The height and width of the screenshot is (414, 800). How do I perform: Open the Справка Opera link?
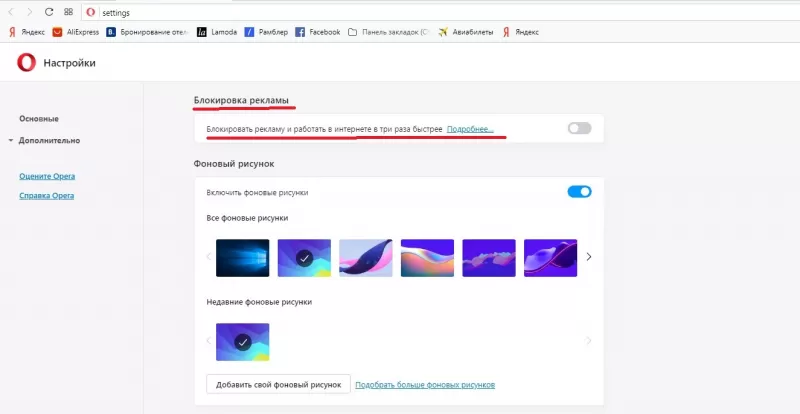tap(46, 196)
